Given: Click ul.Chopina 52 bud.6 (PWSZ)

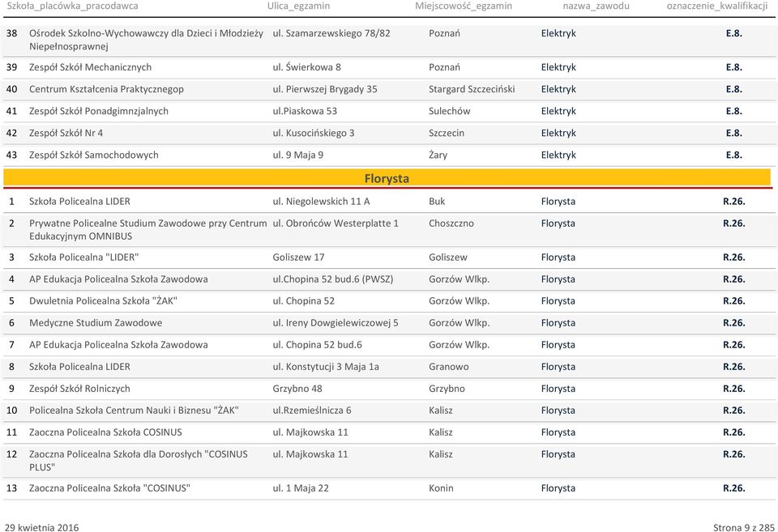Looking at the screenshot, I should (x=333, y=279).
